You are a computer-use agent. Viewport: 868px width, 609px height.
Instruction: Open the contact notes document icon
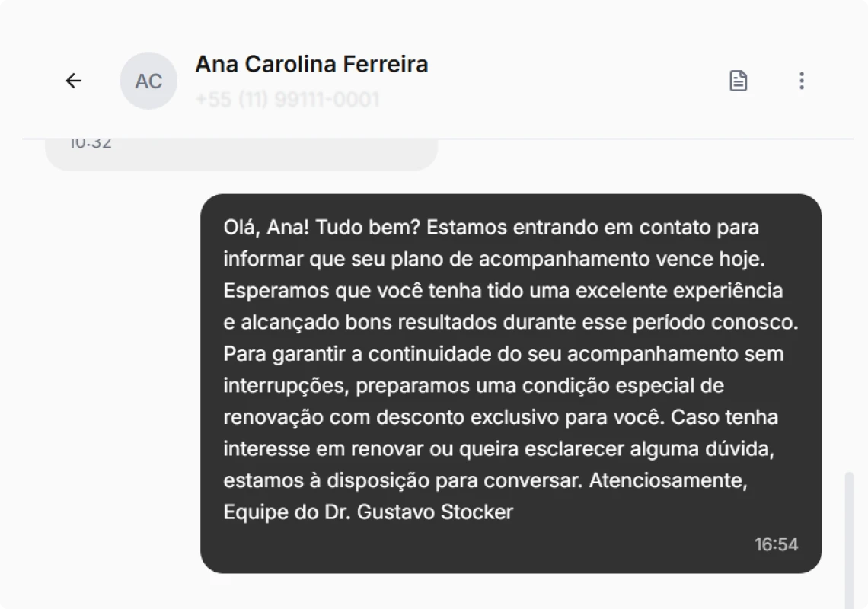[739, 80]
